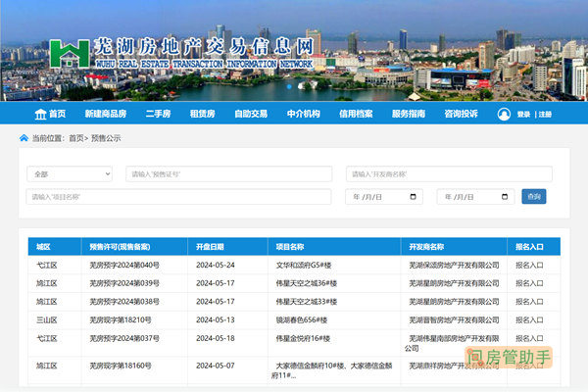The width and height of the screenshot is (588, 392).
Task: Click developer 芜湖保颂房地产开发有限公司
Action: pos(454,266)
